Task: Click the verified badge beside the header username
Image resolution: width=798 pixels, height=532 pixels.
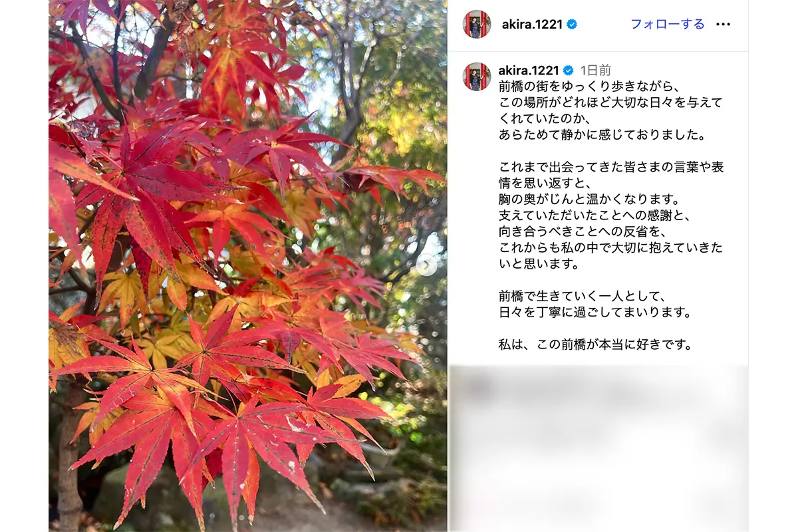Action: [572, 25]
